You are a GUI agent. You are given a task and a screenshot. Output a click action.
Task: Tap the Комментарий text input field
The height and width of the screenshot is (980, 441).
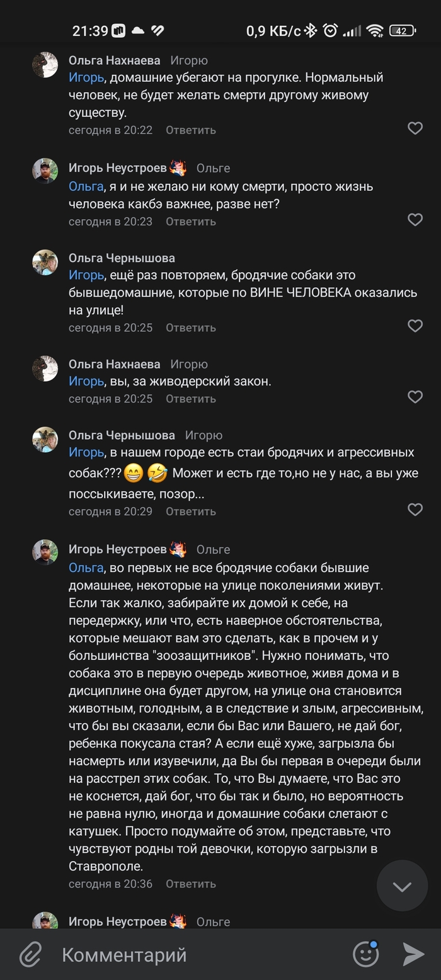[189, 954]
